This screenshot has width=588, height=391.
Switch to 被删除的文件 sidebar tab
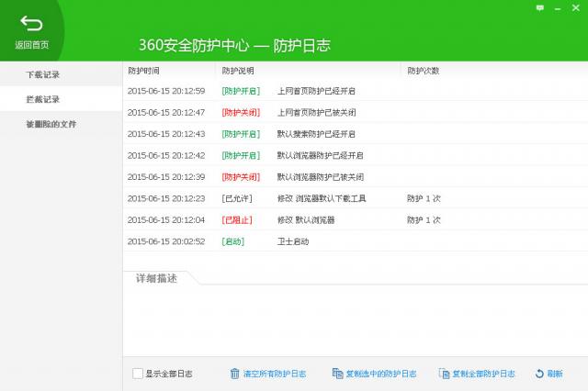point(51,124)
